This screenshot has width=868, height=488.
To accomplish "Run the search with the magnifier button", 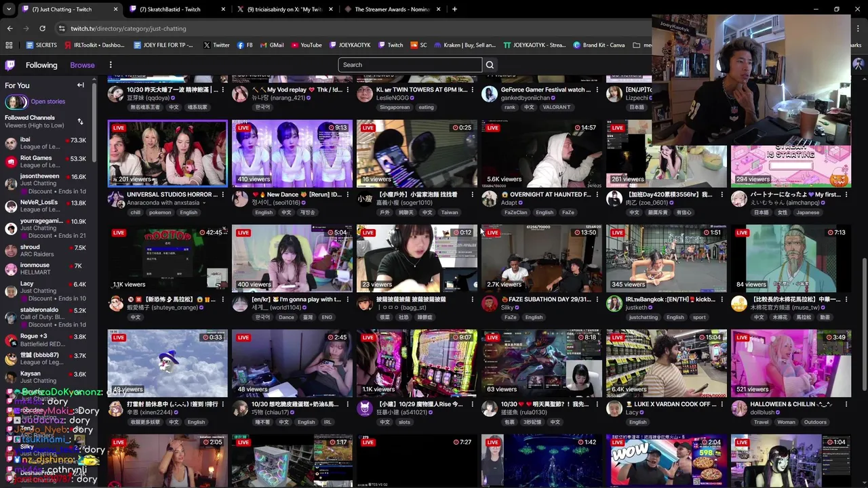I will [x=490, y=65].
